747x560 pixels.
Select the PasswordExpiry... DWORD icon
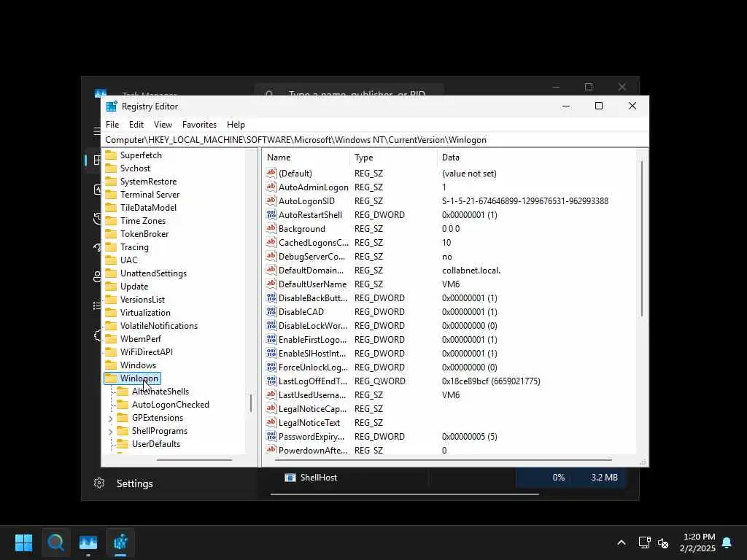click(x=271, y=436)
